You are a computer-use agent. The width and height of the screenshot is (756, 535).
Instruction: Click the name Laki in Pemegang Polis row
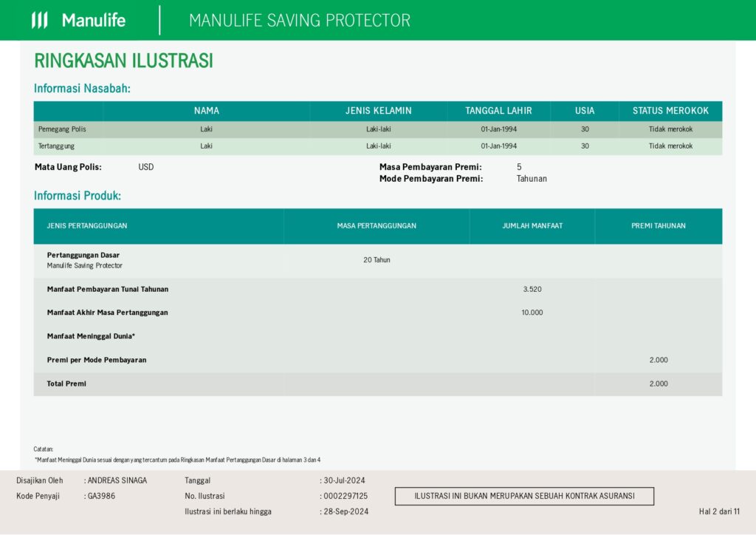point(207,129)
